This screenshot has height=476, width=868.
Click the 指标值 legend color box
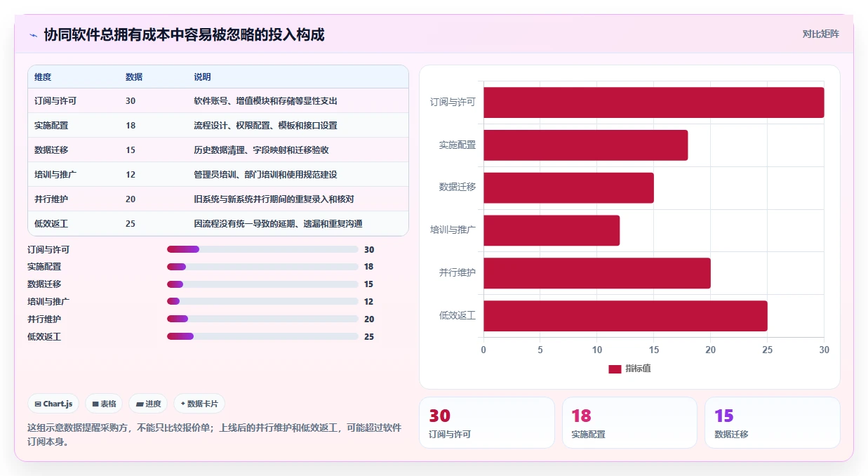pyautogui.click(x=615, y=369)
